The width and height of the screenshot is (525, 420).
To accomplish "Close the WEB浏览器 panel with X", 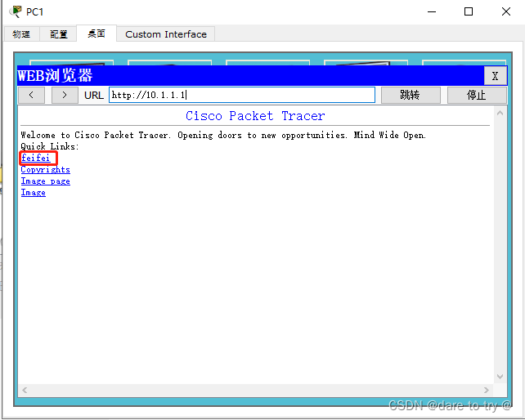I will pos(495,76).
